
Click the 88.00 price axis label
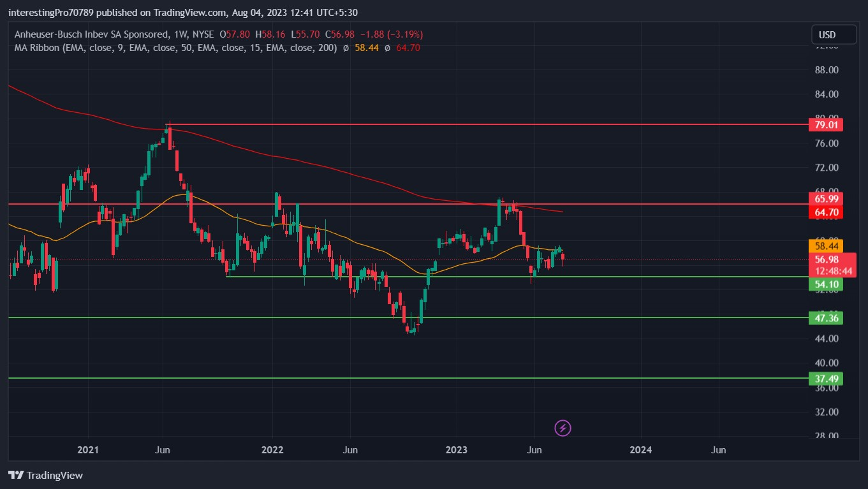827,70
